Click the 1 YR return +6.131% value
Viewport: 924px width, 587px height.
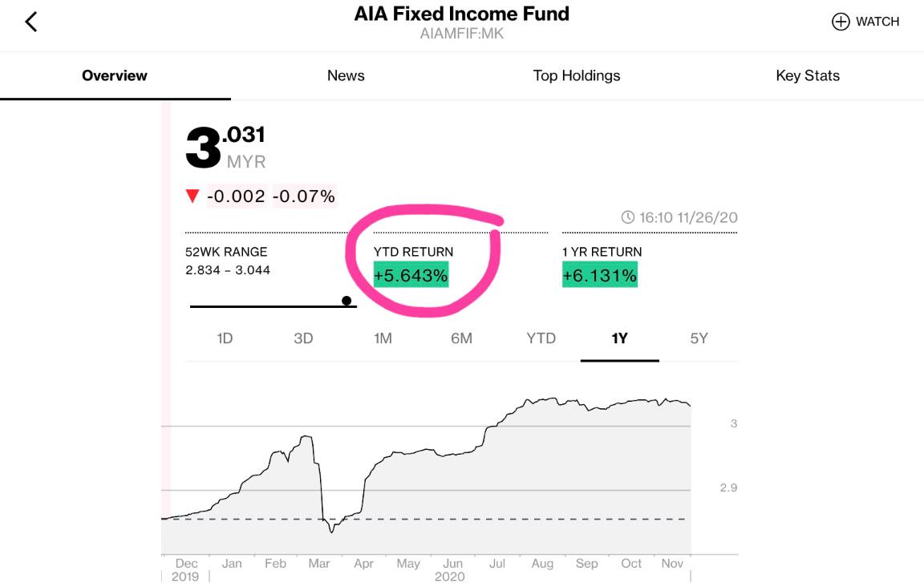coord(600,275)
